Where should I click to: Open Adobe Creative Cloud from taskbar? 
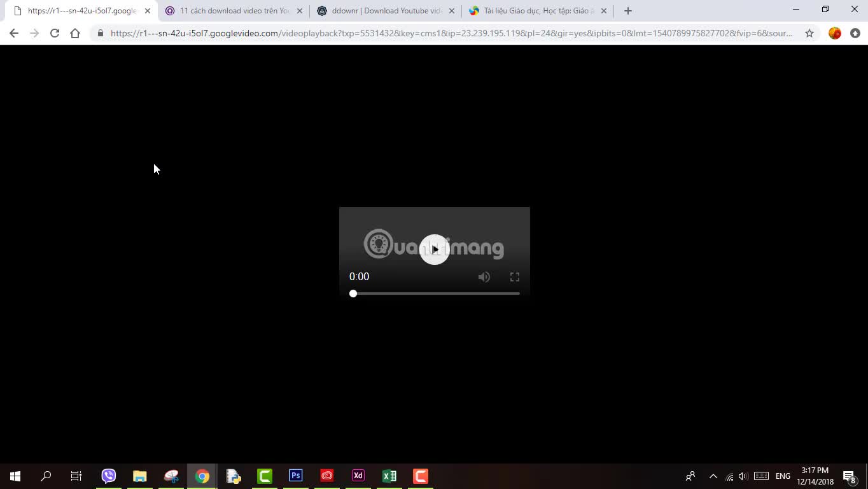(x=327, y=476)
